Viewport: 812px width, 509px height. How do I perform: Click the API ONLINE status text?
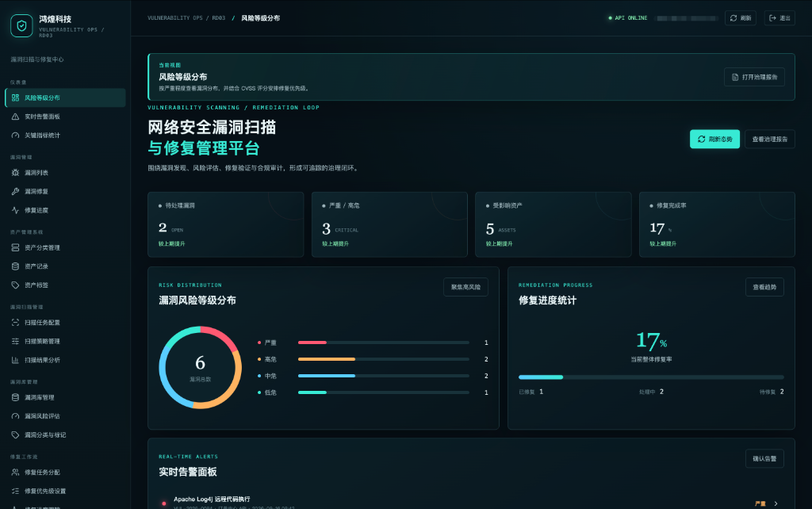tap(630, 18)
